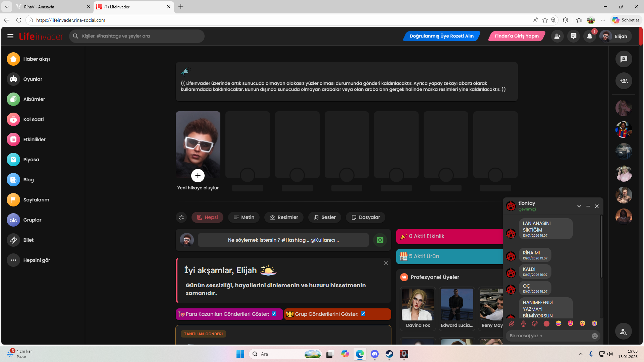Expand the tiontay chat options chevron
This screenshot has width=644, height=362.
(579, 206)
